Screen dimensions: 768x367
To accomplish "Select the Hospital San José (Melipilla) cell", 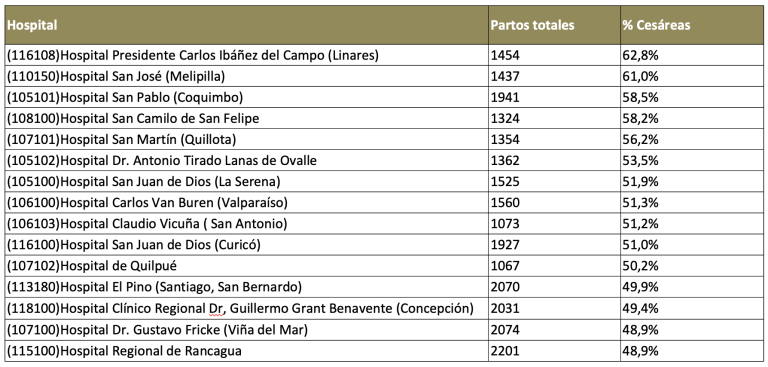I will (247, 76).
